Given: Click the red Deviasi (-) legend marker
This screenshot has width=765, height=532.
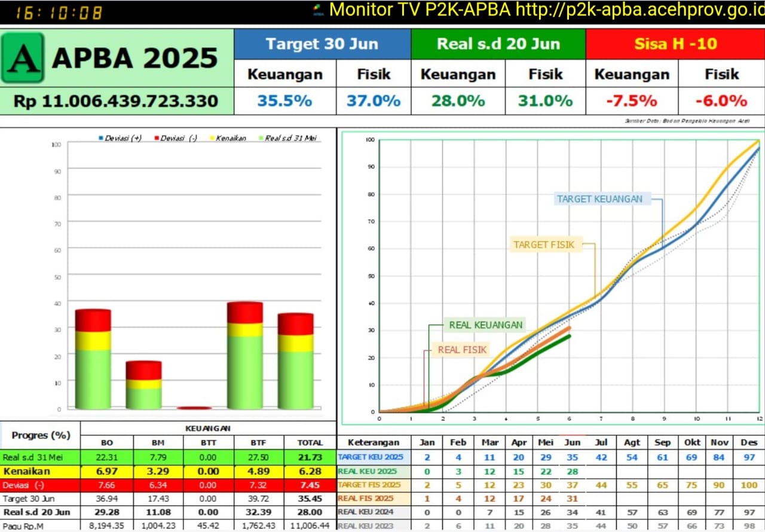Looking at the screenshot, I should (157, 138).
